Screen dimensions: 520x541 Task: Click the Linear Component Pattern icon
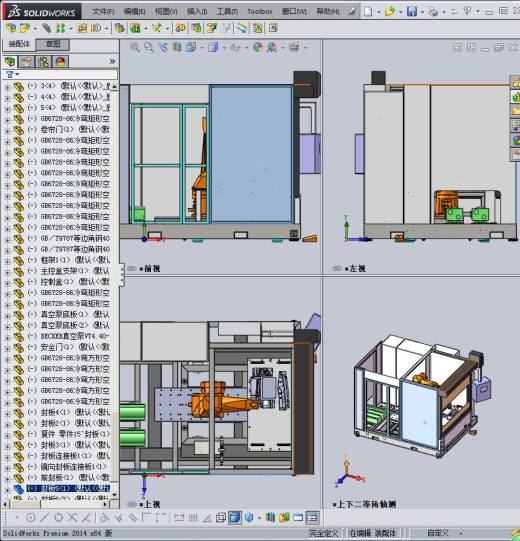(x=61, y=28)
